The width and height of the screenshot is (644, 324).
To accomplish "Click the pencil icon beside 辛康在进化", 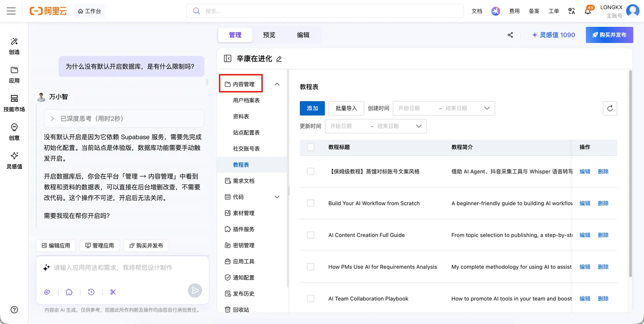I will tap(279, 59).
